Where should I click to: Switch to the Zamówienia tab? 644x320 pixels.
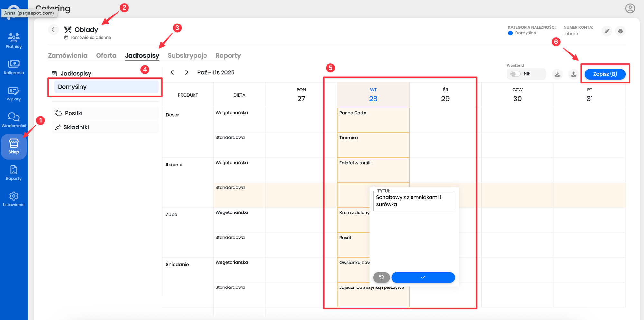(x=68, y=55)
